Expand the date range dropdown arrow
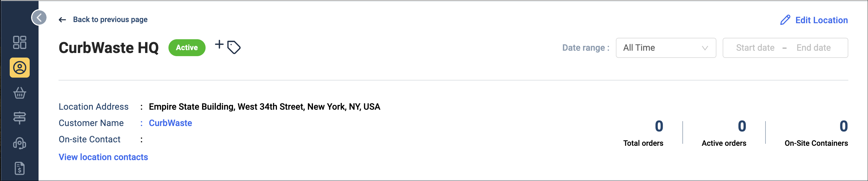The image size is (868, 181). point(705,48)
